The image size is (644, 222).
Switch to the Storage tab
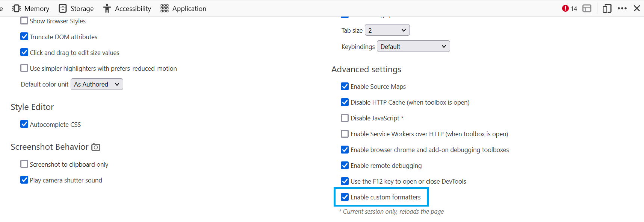(77, 8)
